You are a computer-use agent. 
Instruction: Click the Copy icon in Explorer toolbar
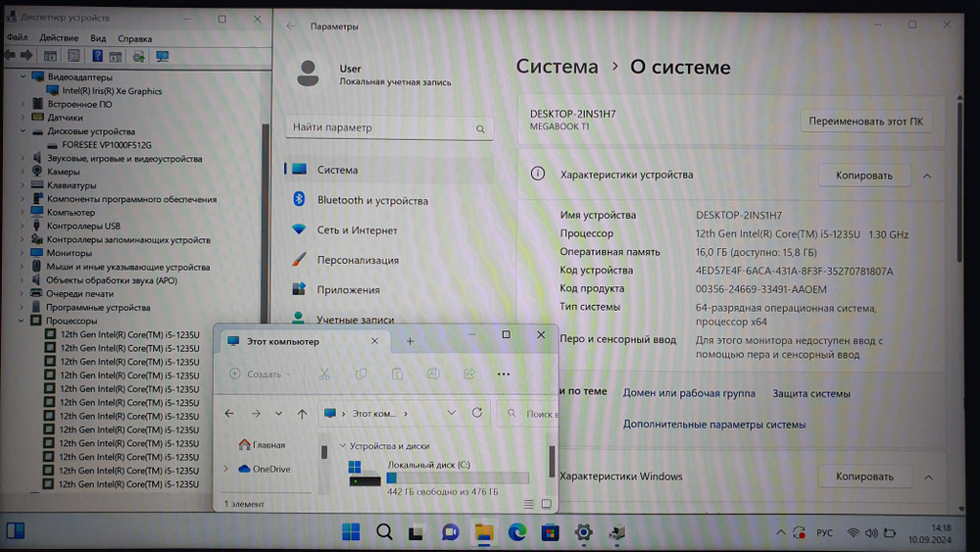(x=361, y=374)
